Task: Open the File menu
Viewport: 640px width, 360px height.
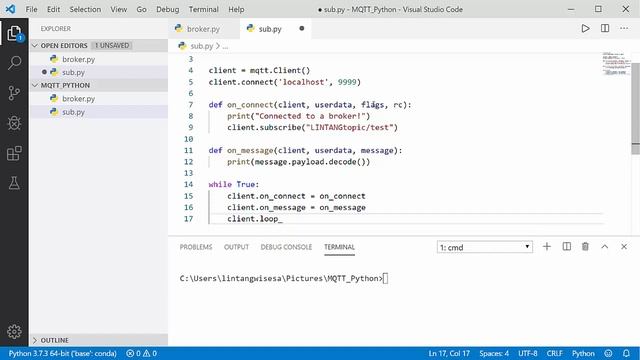Action: (31, 9)
